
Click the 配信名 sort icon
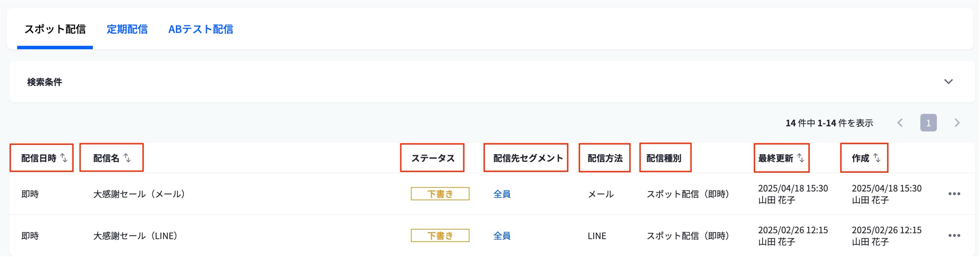pyautogui.click(x=127, y=158)
